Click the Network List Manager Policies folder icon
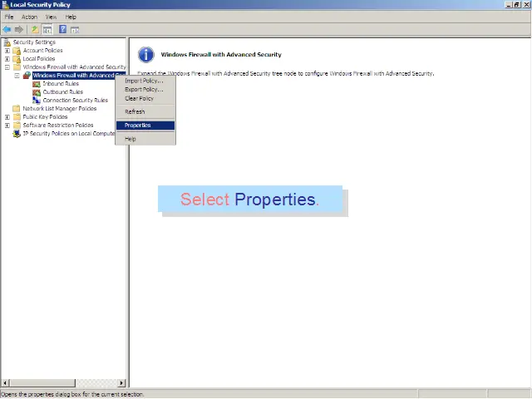 click(17, 109)
